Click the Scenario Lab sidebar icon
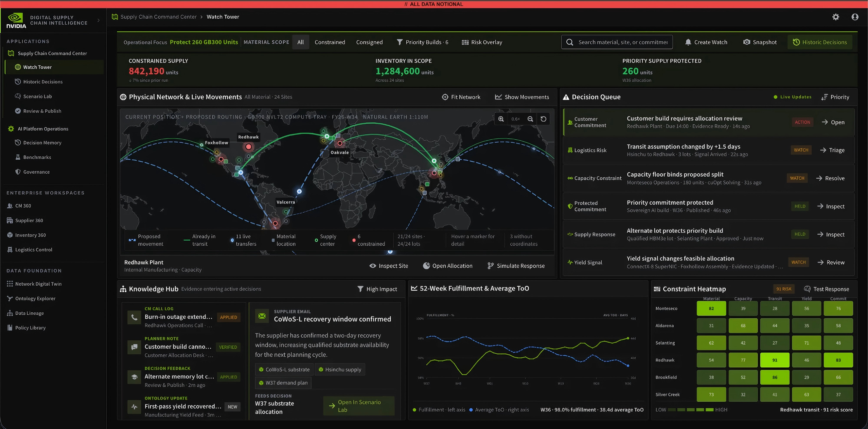The height and width of the screenshot is (429, 868). tap(18, 96)
